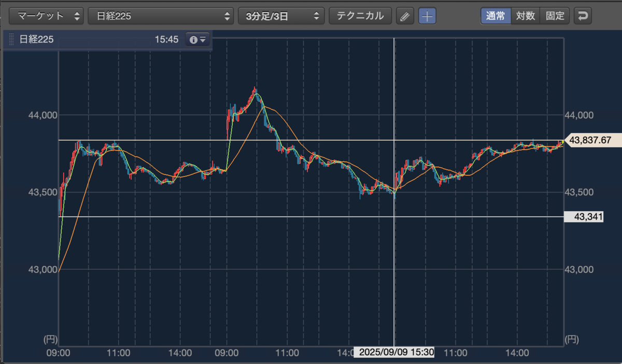
Task: Select 通常 scale mode
Action: coord(496,16)
